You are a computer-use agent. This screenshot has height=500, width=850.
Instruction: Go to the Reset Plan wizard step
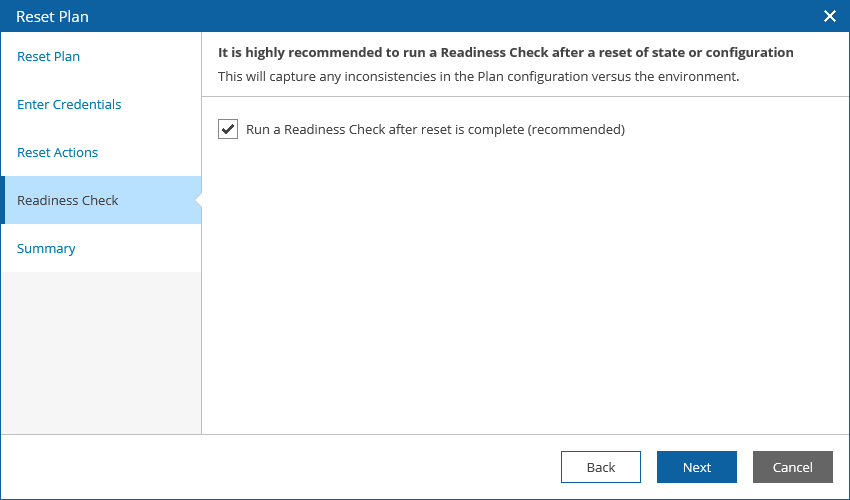coord(48,57)
